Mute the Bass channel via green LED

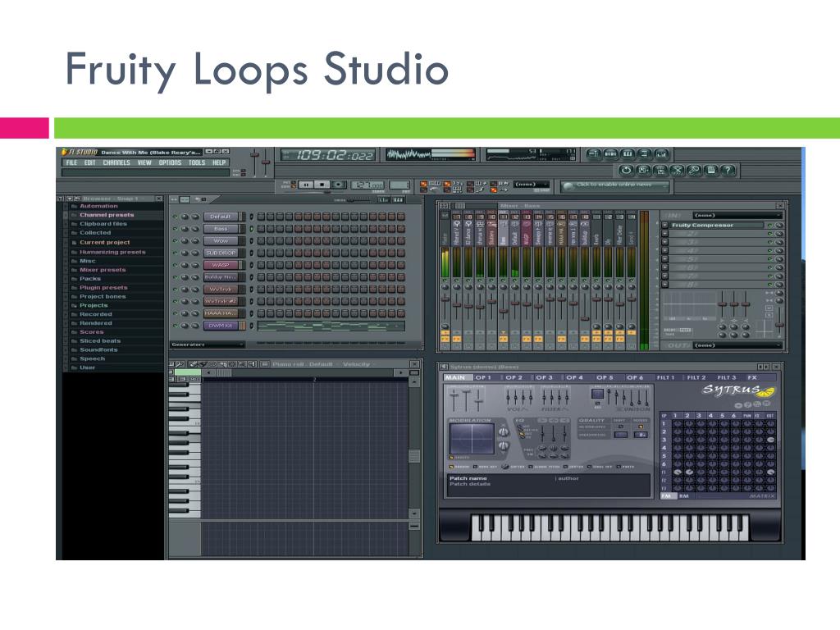click(175, 229)
